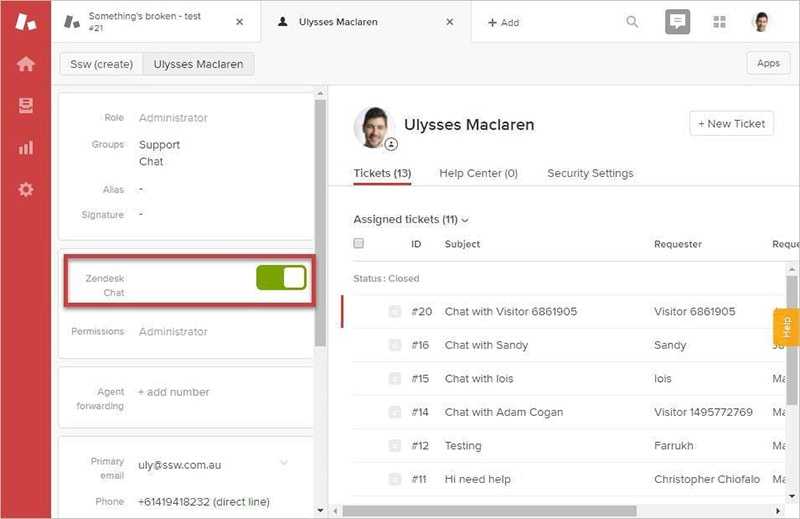Open the products grid icon
800x519 pixels.
tap(719, 22)
